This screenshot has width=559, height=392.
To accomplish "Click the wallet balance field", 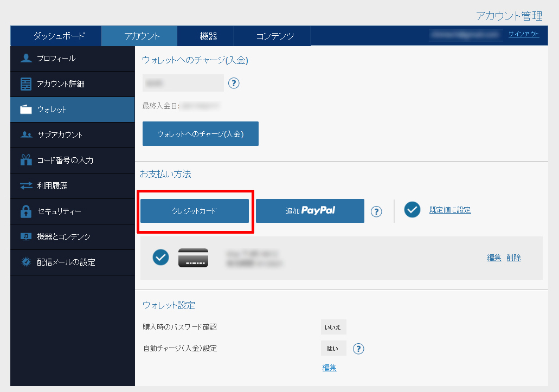I will click(x=183, y=83).
